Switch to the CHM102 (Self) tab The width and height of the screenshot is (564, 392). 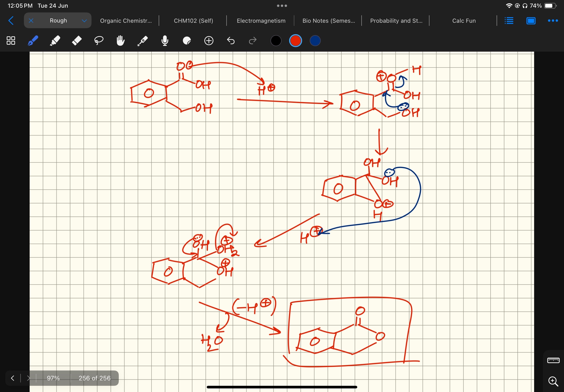pos(194,21)
